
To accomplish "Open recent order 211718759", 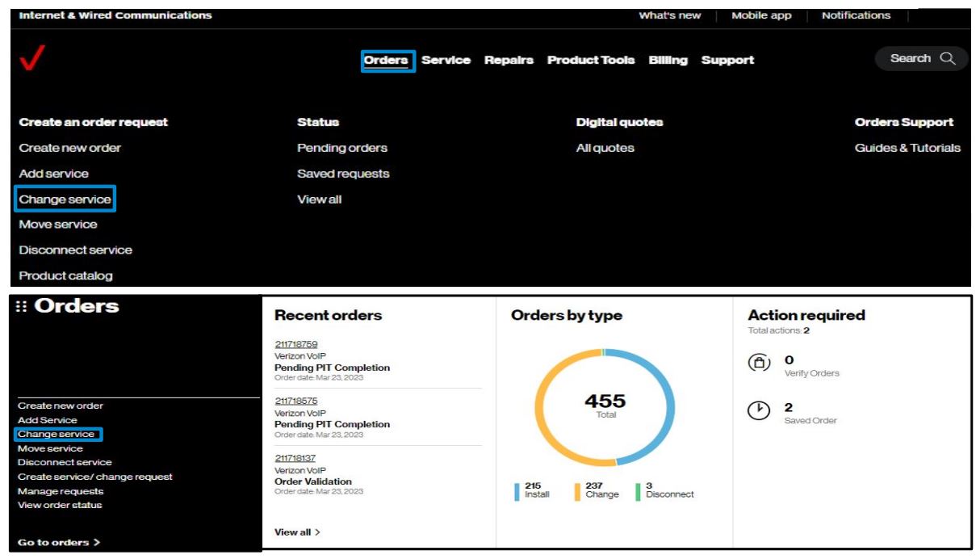I will 296,344.
